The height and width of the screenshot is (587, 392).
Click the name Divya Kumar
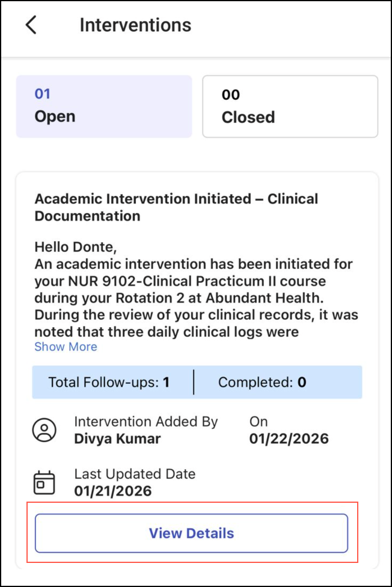[x=117, y=438]
